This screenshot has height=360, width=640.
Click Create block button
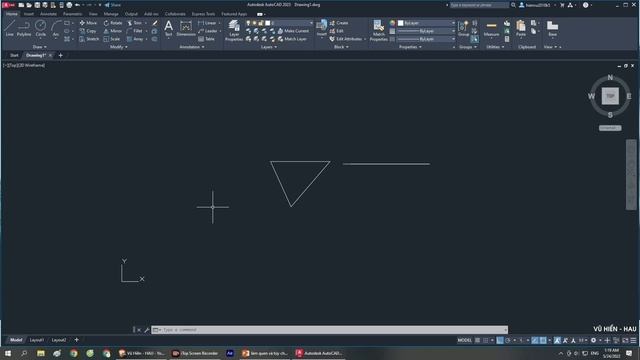[x=339, y=23]
